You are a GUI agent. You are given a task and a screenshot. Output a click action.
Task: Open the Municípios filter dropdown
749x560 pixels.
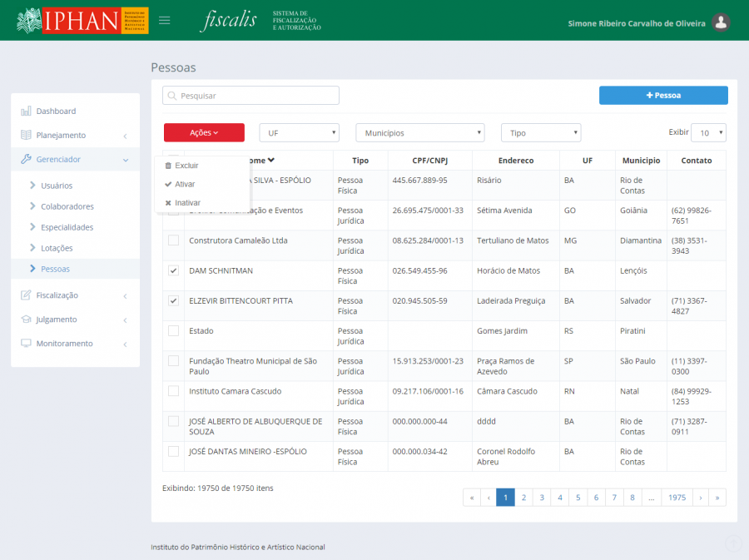coord(419,133)
